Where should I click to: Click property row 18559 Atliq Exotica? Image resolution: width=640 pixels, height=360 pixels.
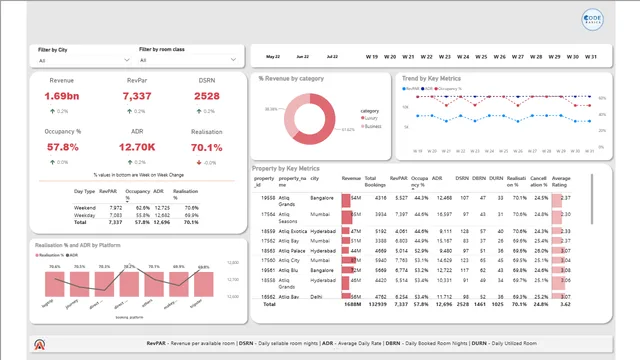point(412,231)
